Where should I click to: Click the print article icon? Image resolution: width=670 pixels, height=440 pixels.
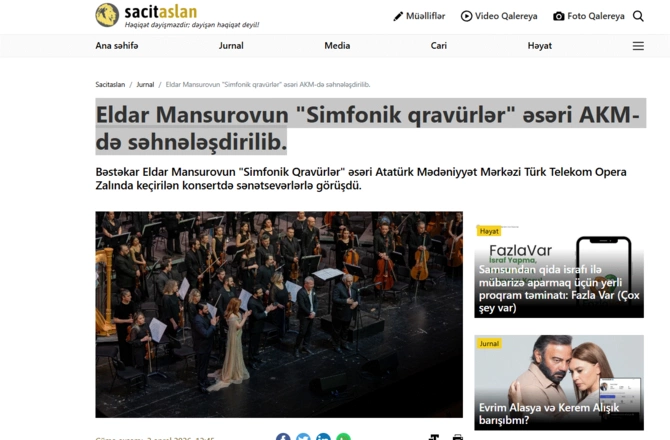pyautogui.click(x=458, y=437)
